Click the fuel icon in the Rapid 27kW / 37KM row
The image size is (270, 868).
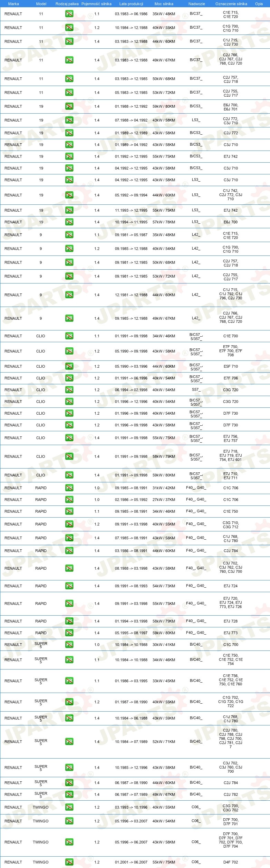click(x=69, y=500)
